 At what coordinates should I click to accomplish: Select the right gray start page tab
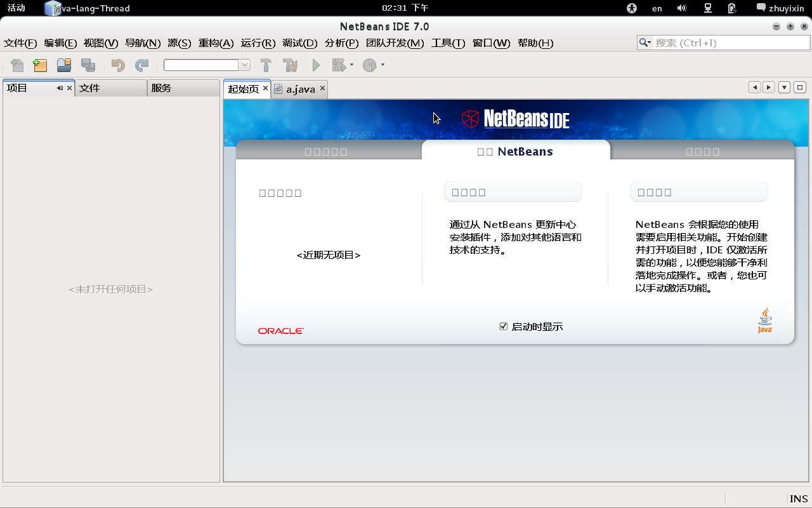tap(703, 152)
